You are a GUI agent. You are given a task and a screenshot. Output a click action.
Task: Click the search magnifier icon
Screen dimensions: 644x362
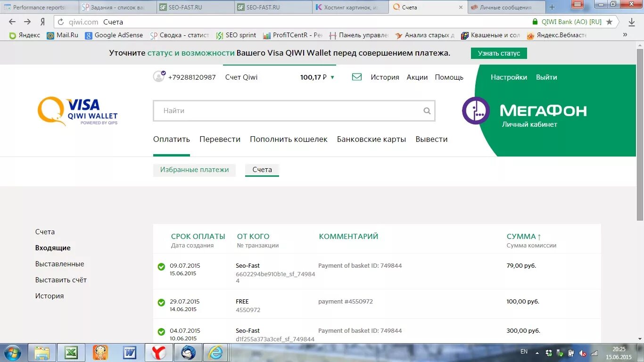(x=427, y=111)
